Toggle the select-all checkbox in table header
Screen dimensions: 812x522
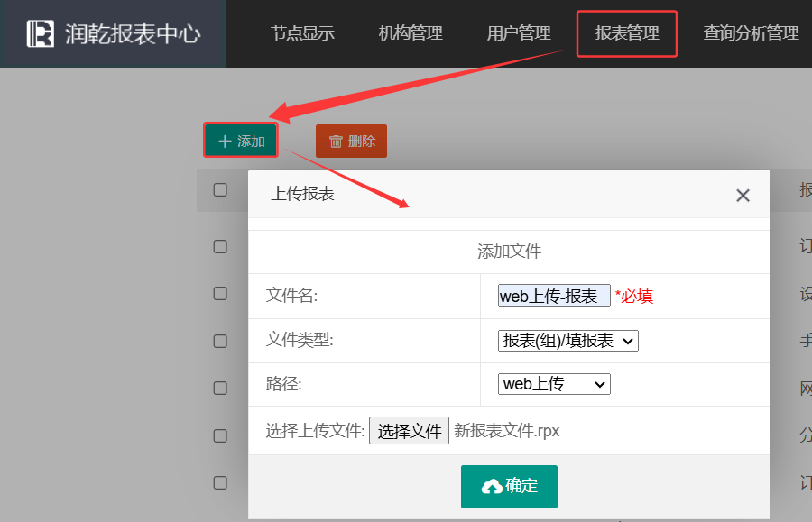(x=220, y=189)
